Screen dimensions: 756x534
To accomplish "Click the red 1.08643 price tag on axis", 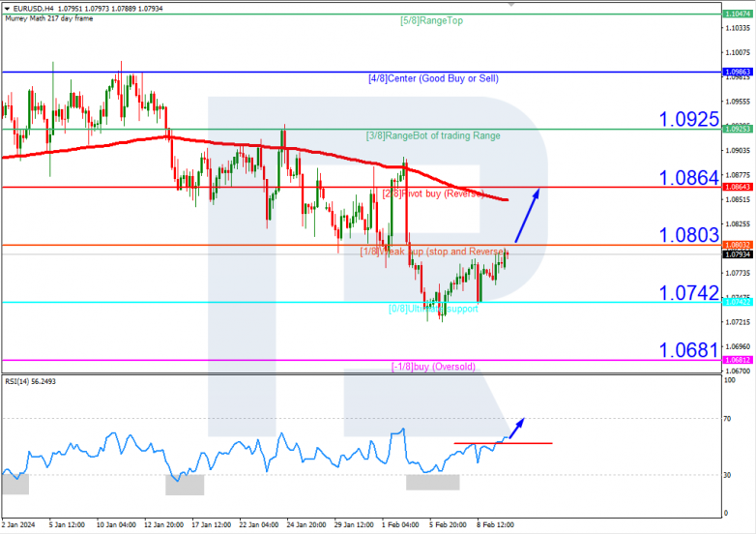I will click(x=738, y=187).
